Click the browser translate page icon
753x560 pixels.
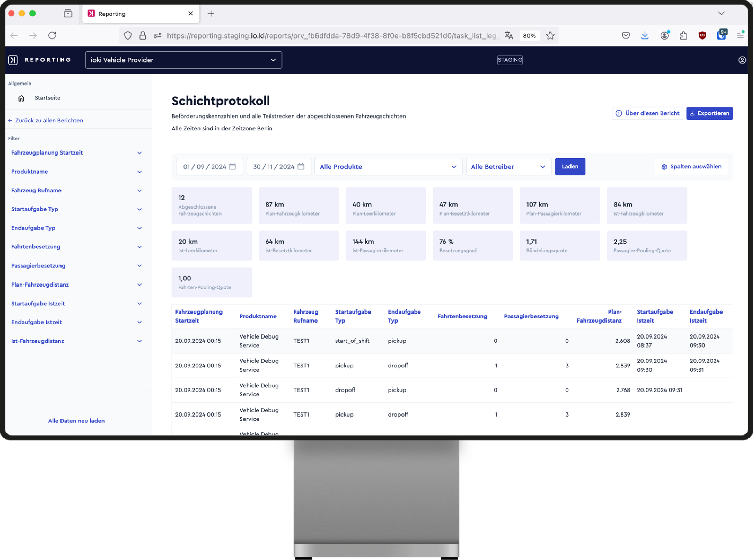click(x=509, y=35)
